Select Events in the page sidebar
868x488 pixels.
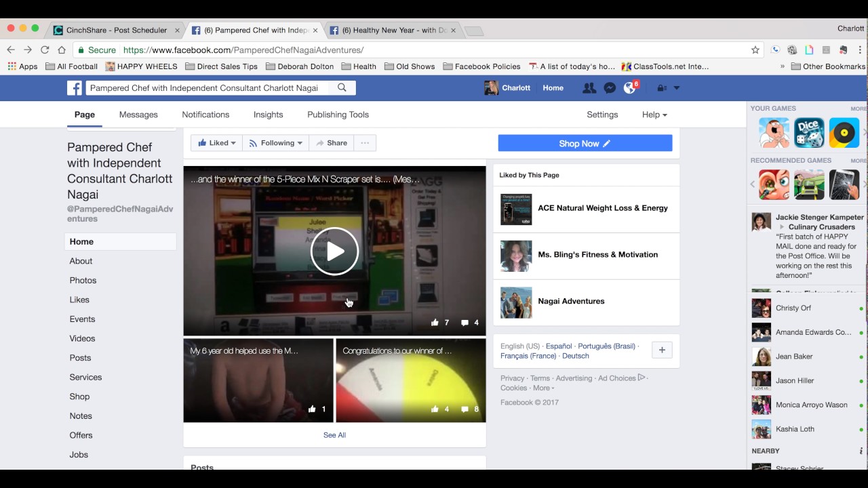point(82,319)
